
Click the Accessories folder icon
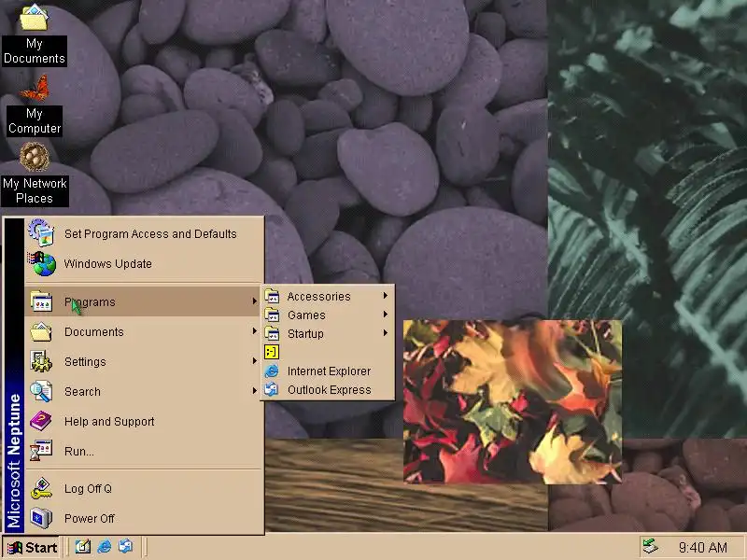point(272,296)
